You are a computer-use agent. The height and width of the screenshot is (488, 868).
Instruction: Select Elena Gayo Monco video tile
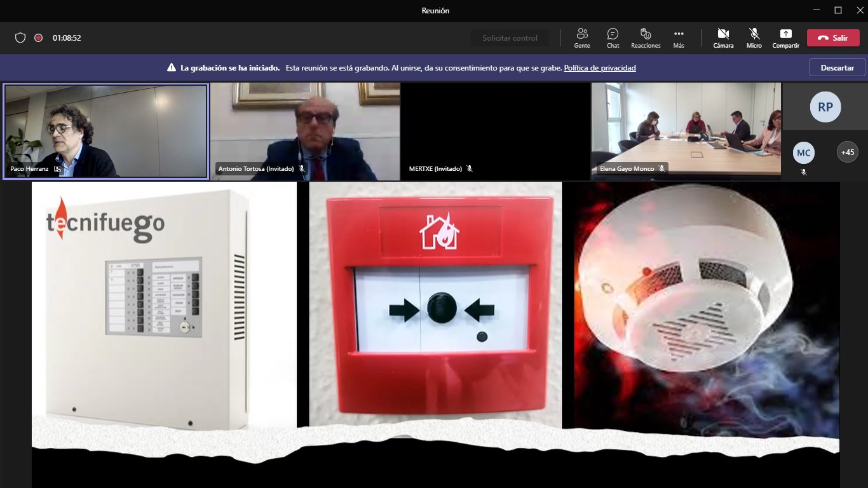point(686,132)
